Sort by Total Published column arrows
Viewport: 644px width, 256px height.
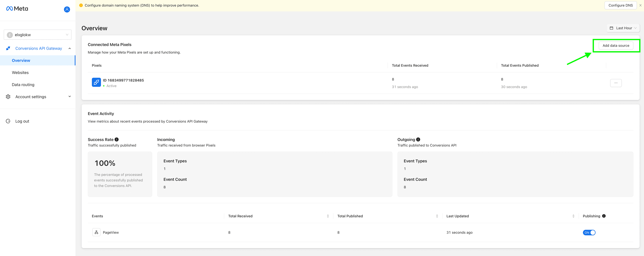click(437, 216)
